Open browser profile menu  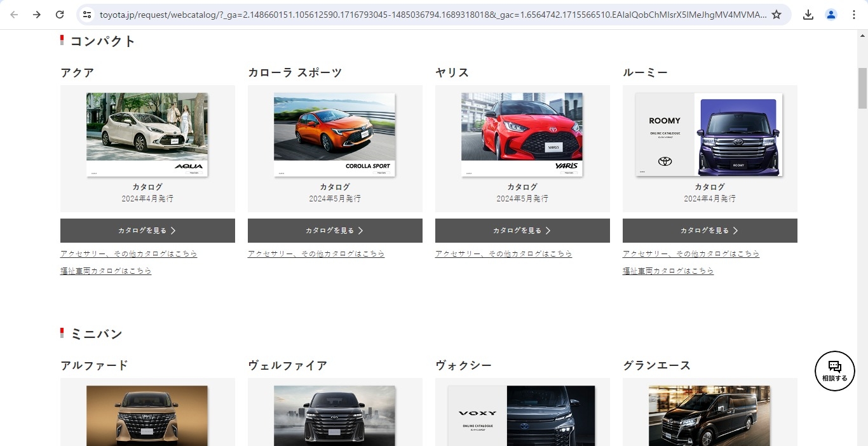tap(831, 15)
